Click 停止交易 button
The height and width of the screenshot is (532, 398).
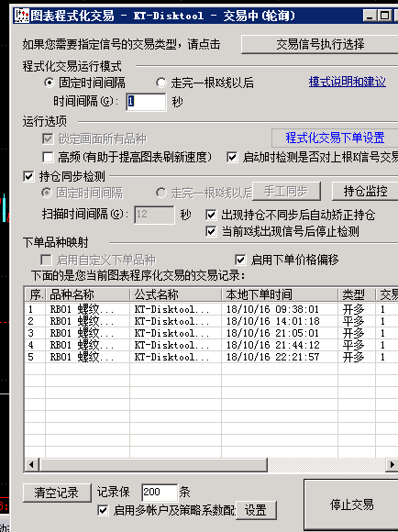(x=351, y=504)
